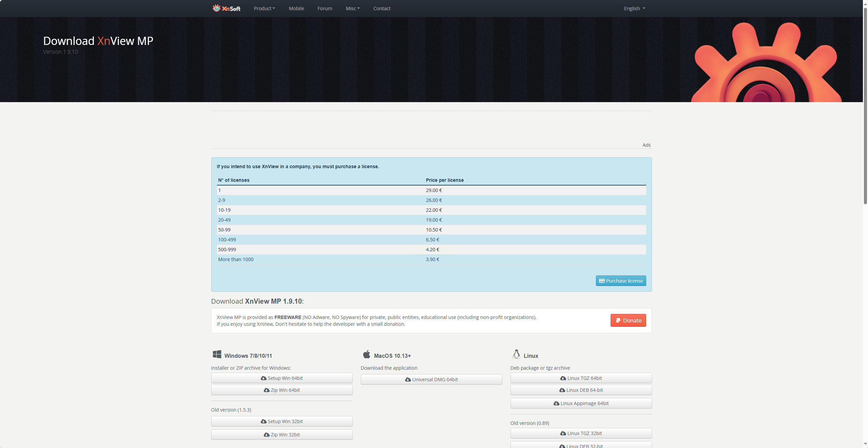The image size is (868, 448).
Task: Download Setup Win 64bit installer
Action: coord(282,378)
